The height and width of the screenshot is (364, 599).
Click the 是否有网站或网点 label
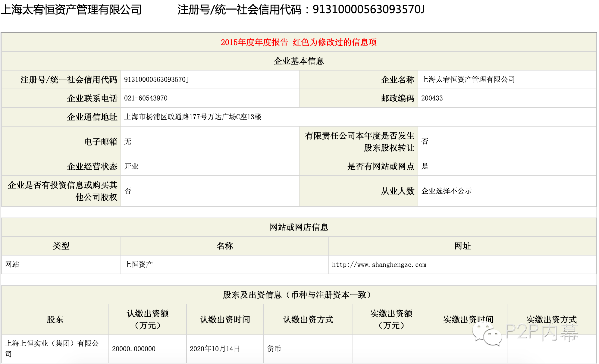381,167
